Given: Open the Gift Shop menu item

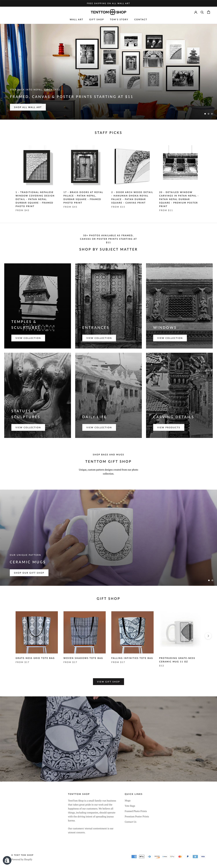Looking at the screenshot, I should point(96,20).
